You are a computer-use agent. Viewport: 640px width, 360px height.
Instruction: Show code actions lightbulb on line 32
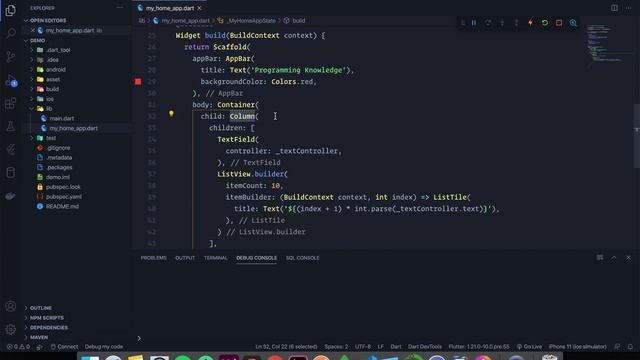click(171, 113)
